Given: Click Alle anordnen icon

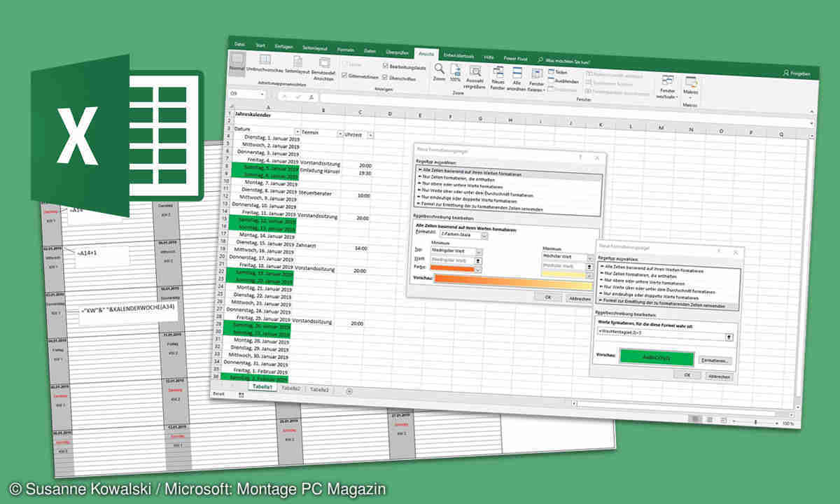Looking at the screenshot, I should click(x=517, y=73).
